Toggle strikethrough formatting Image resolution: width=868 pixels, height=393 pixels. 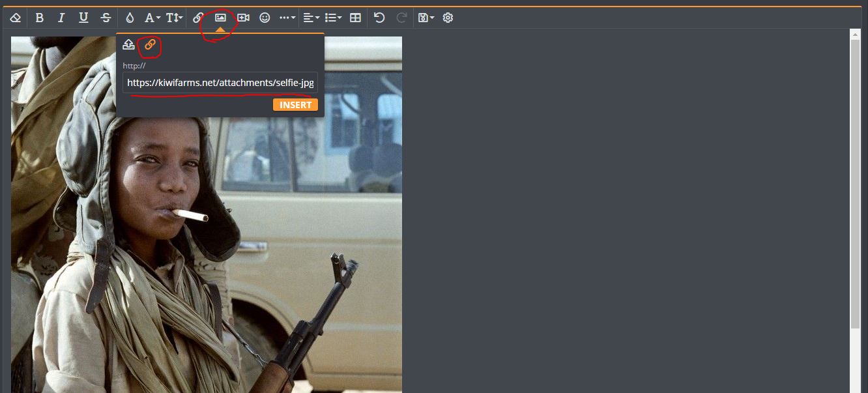coord(106,18)
